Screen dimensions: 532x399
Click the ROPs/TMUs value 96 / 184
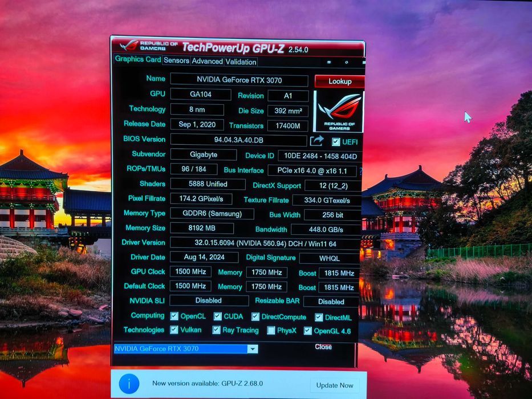194,169
